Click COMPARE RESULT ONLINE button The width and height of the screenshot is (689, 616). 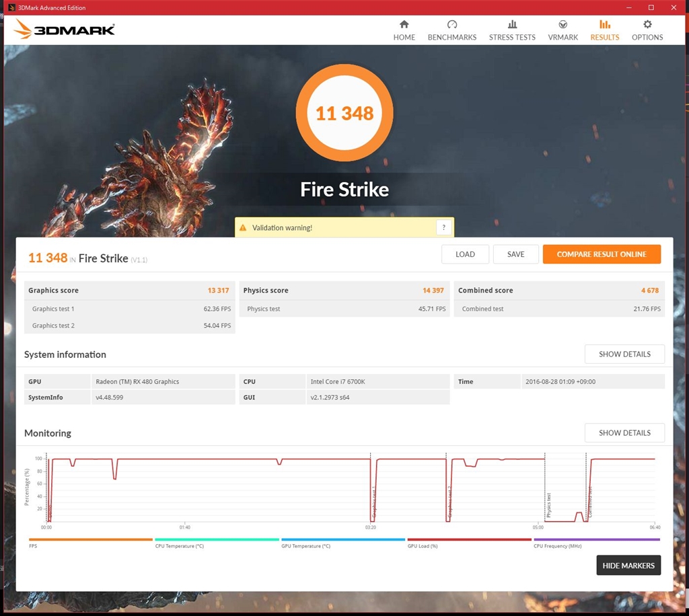pos(602,254)
